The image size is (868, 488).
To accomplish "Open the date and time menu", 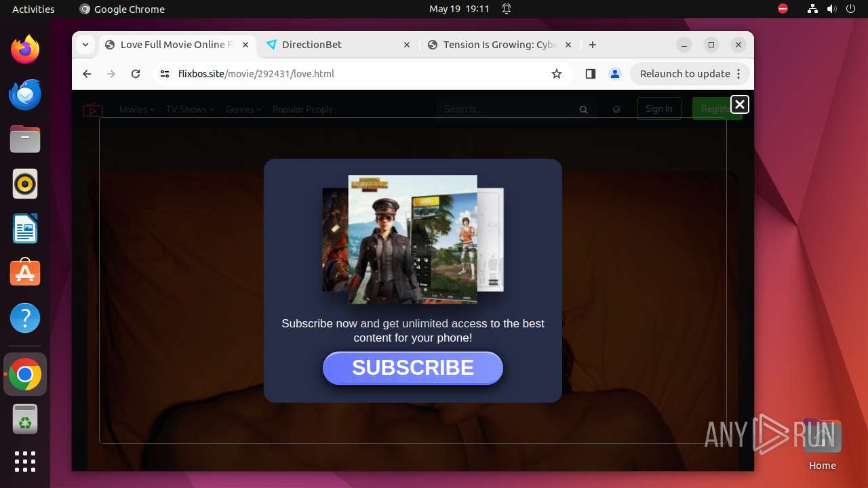I will click(459, 9).
